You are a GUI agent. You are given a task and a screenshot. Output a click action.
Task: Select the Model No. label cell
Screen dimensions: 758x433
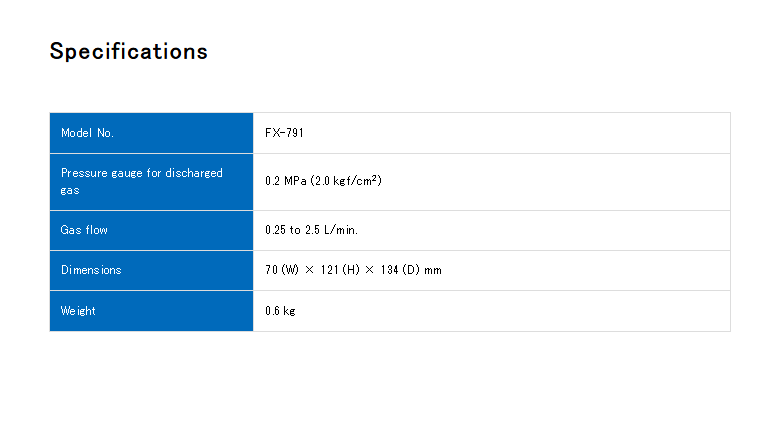click(x=151, y=133)
